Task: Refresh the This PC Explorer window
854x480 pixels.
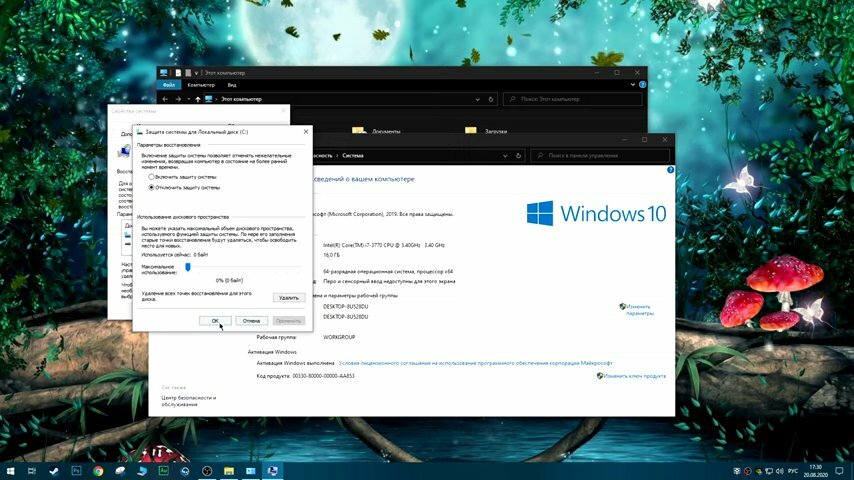Action: (x=491, y=99)
